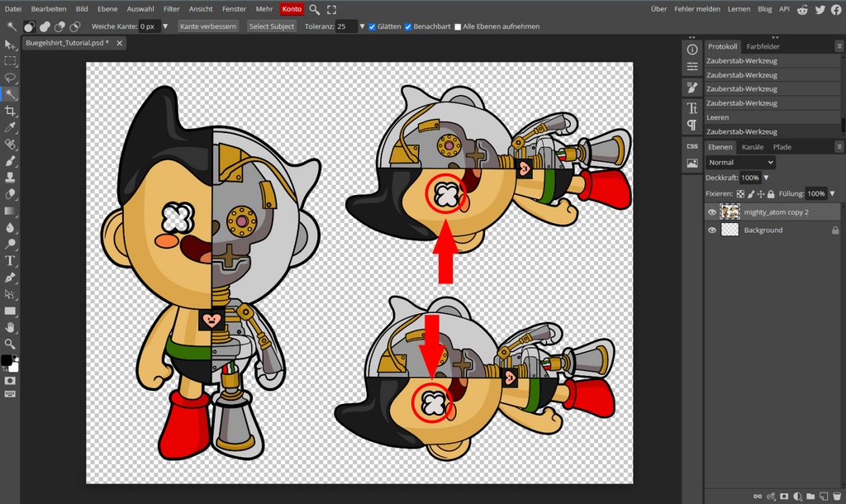Select the Crop tool

coord(10,112)
